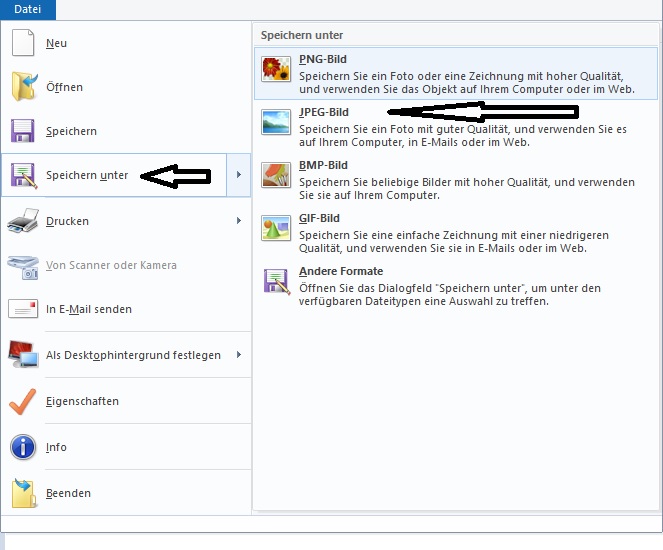Image resolution: width=663 pixels, height=550 pixels.
Task: Select the JPEG-Bild save option
Action: [324, 113]
